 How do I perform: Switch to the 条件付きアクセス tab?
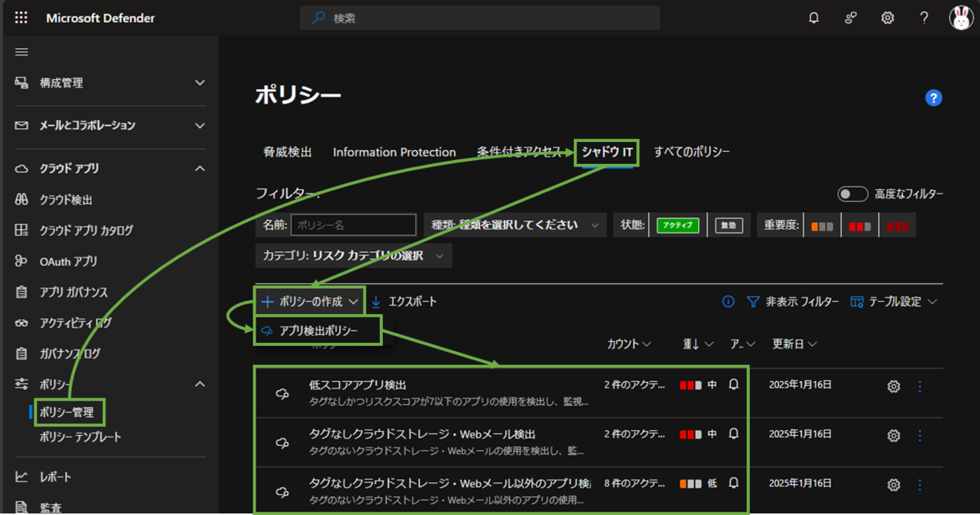(x=519, y=152)
